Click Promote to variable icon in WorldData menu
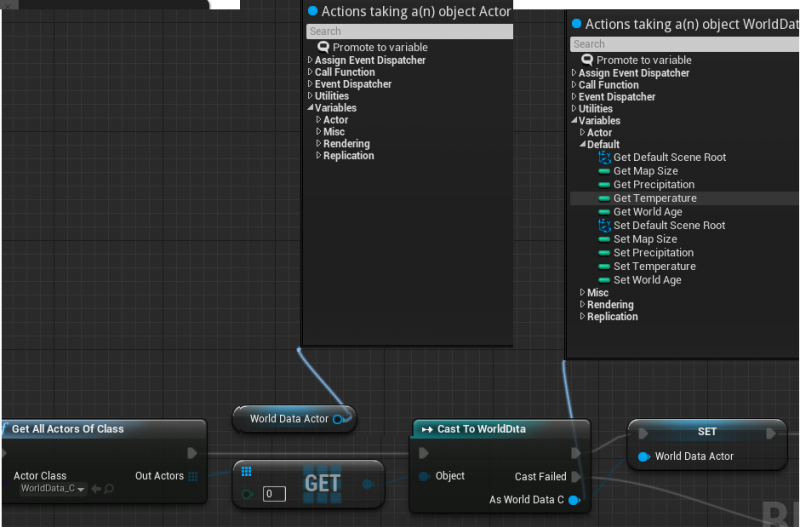800x527 pixels. pos(587,60)
